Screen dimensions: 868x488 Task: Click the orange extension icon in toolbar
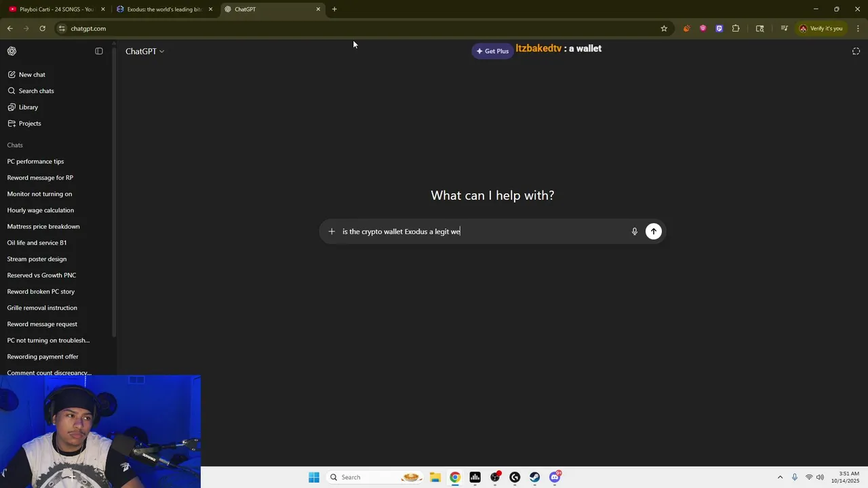686,28
